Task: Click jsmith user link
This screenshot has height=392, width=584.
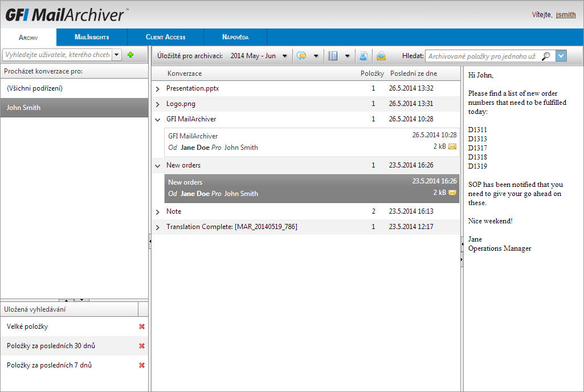Action: 566,15
